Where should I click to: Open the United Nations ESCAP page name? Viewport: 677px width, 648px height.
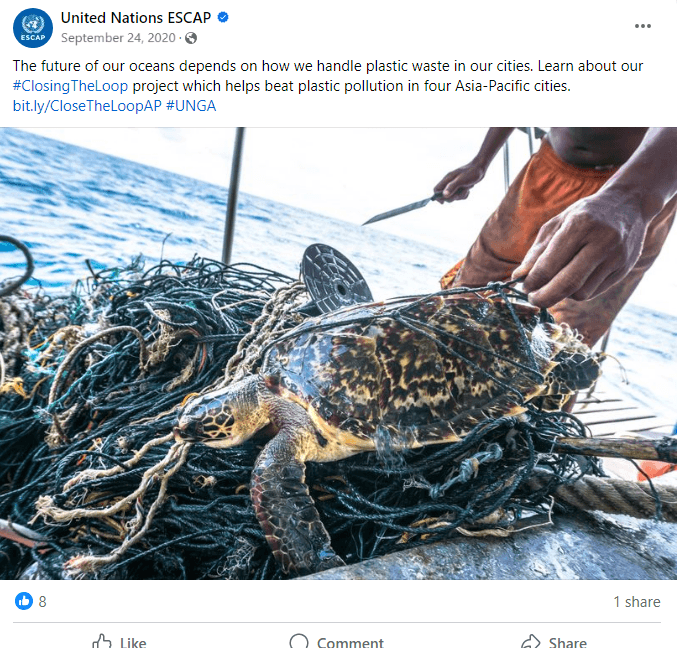click(x=136, y=18)
